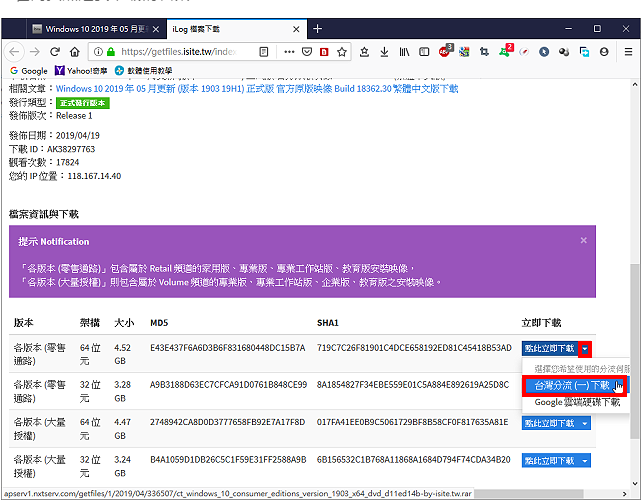Open the bookmarks menu star-tray icon

(x=364, y=52)
